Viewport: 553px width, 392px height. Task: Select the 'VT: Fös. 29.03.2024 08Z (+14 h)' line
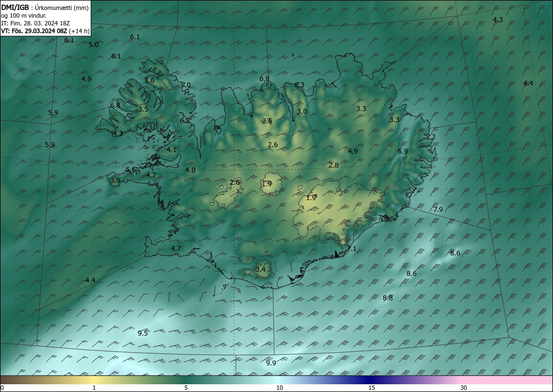[x=45, y=31]
